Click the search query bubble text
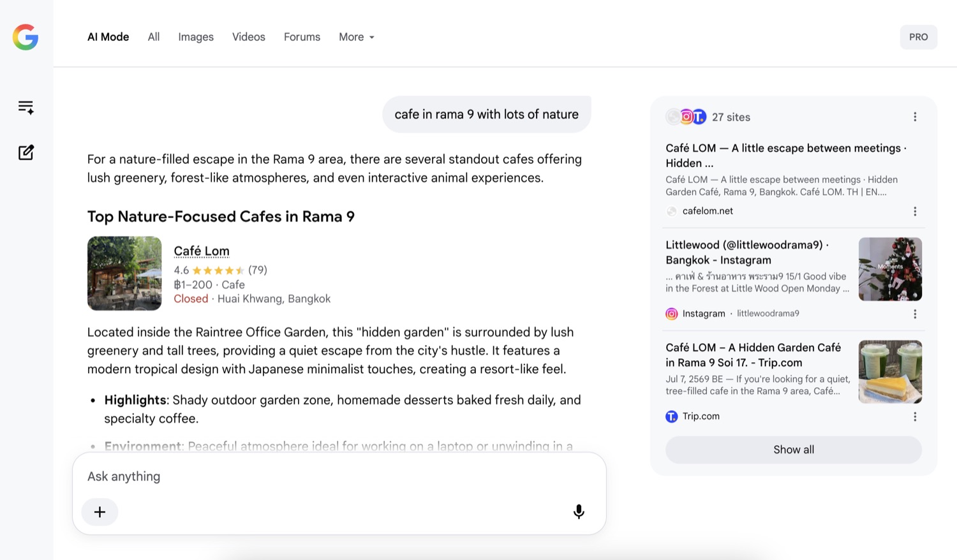The height and width of the screenshot is (560, 957). (x=487, y=114)
